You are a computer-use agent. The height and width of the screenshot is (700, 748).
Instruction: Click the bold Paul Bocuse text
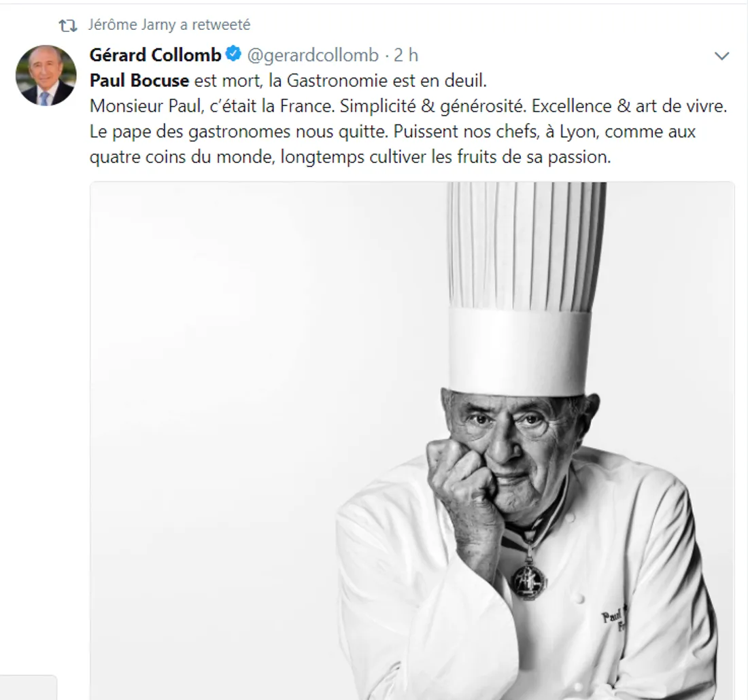click(139, 81)
